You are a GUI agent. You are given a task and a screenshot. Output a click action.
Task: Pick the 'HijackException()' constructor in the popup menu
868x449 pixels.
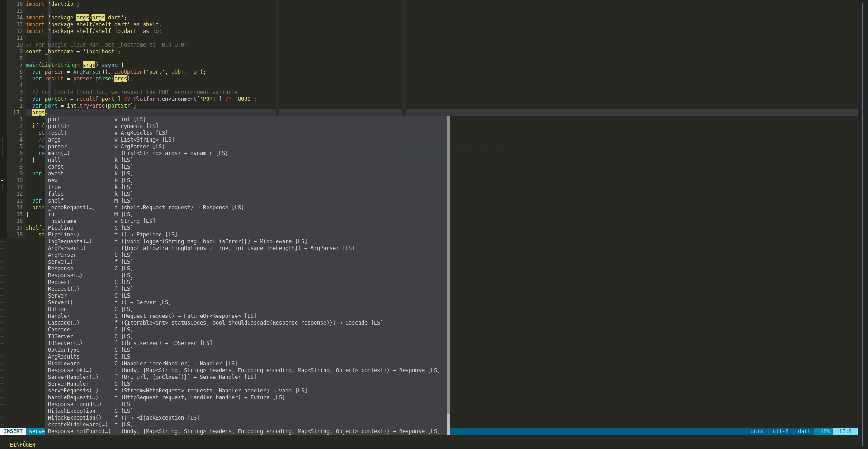point(75,417)
